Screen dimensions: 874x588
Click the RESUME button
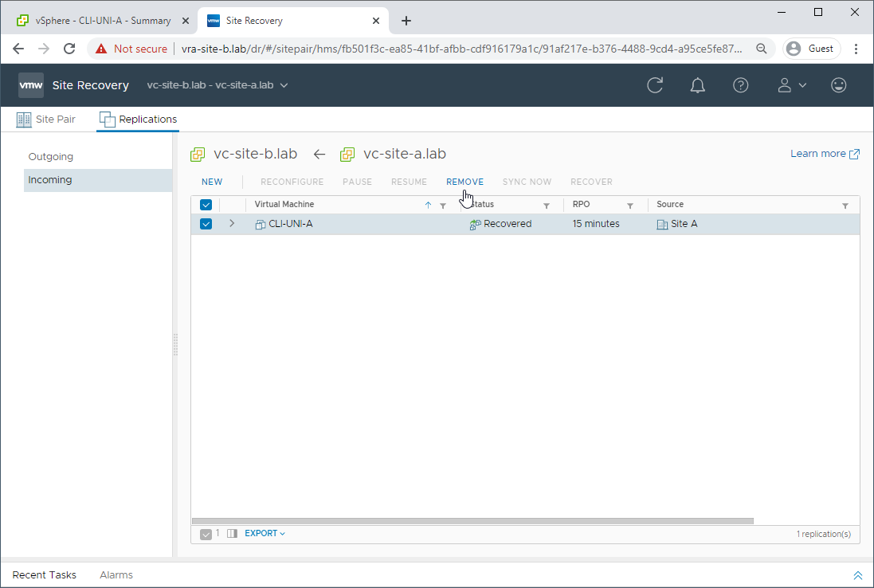point(410,182)
